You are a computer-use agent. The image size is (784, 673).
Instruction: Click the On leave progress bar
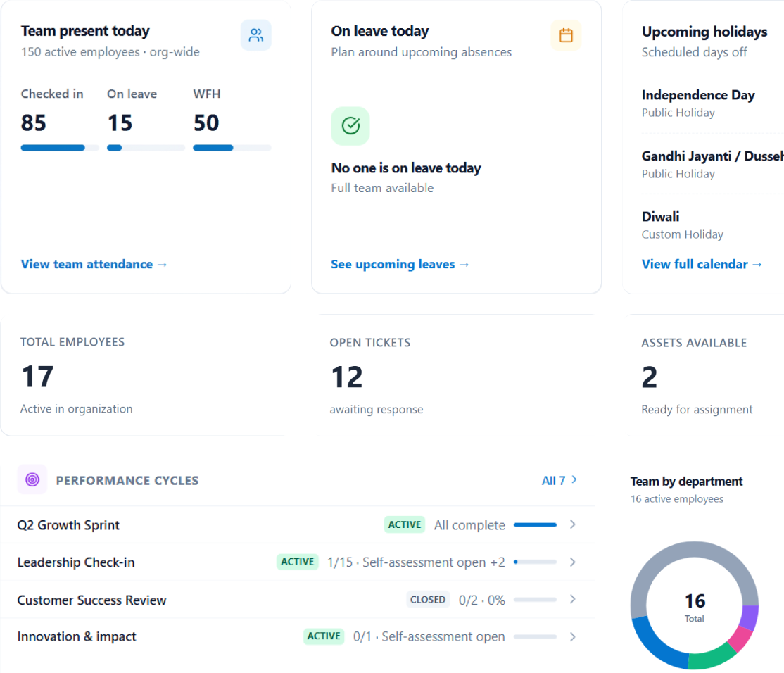tap(146, 148)
